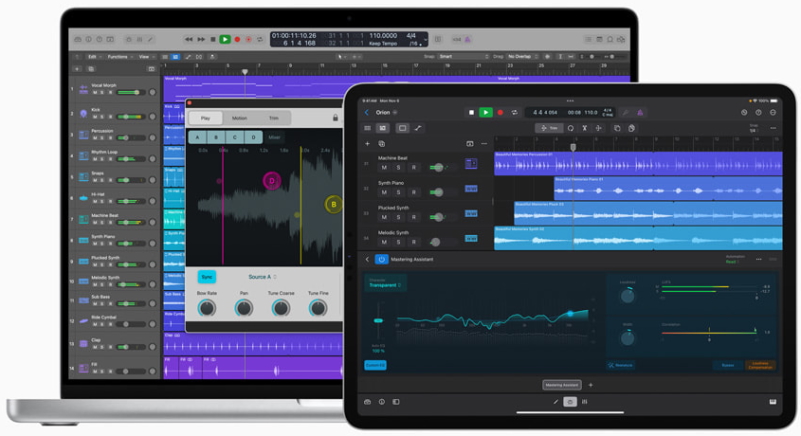Open the Source A dropdown in Sample Alchemy
The width and height of the screenshot is (801, 436).
pos(262,277)
